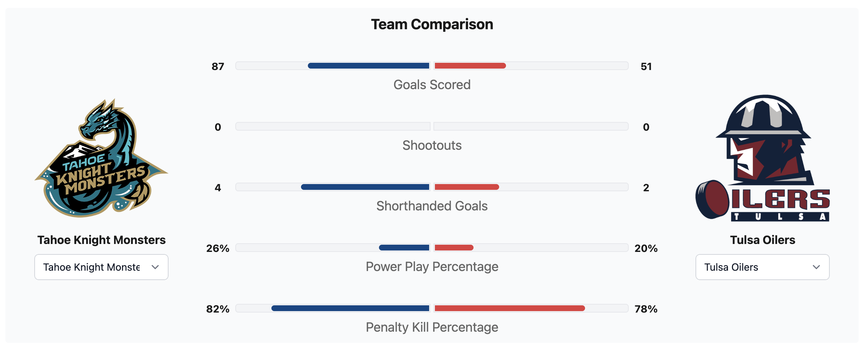This screenshot has width=868, height=349.
Task: Click the chevron arrow in left team selector
Action: 155,267
